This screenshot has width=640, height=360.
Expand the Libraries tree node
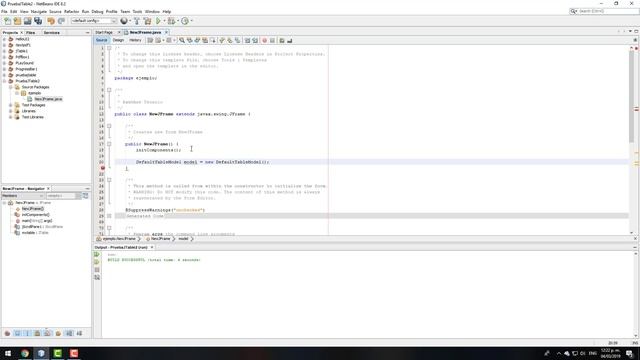(x=11, y=111)
